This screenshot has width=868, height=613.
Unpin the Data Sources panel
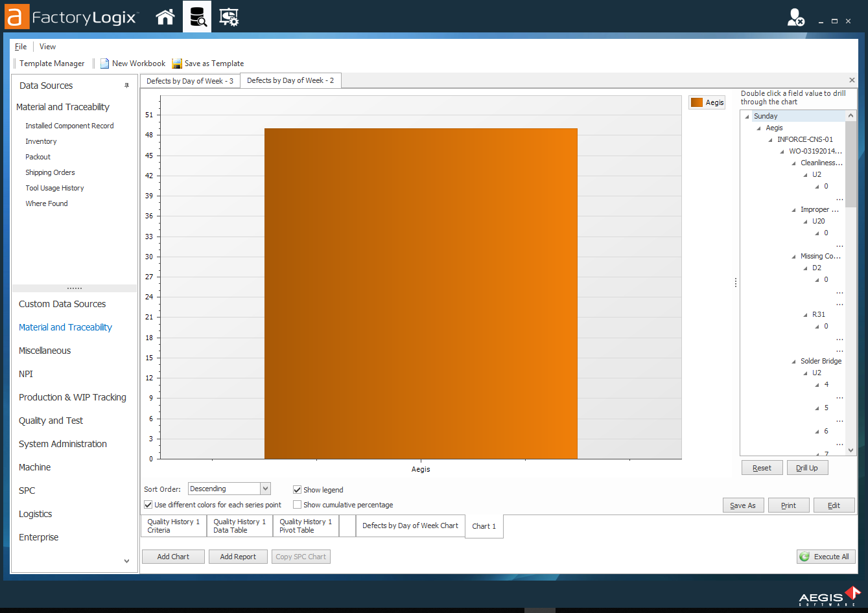pyautogui.click(x=126, y=86)
